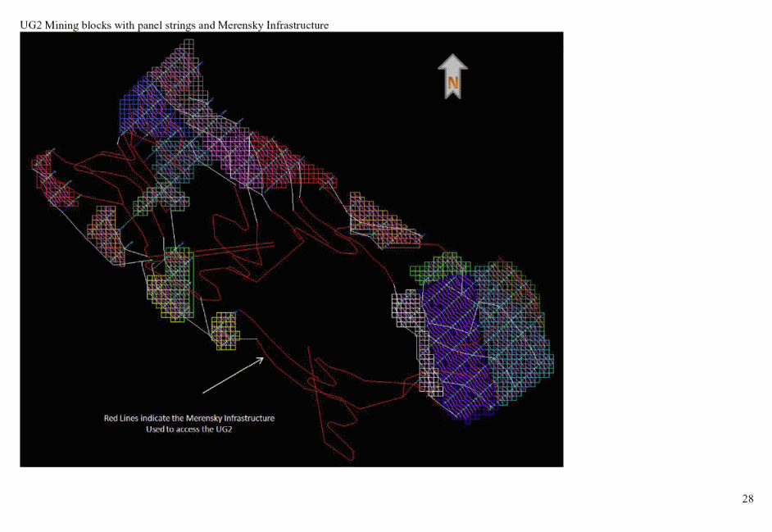Click the orange N letter on the compass
772x532 pixels.
click(452, 83)
